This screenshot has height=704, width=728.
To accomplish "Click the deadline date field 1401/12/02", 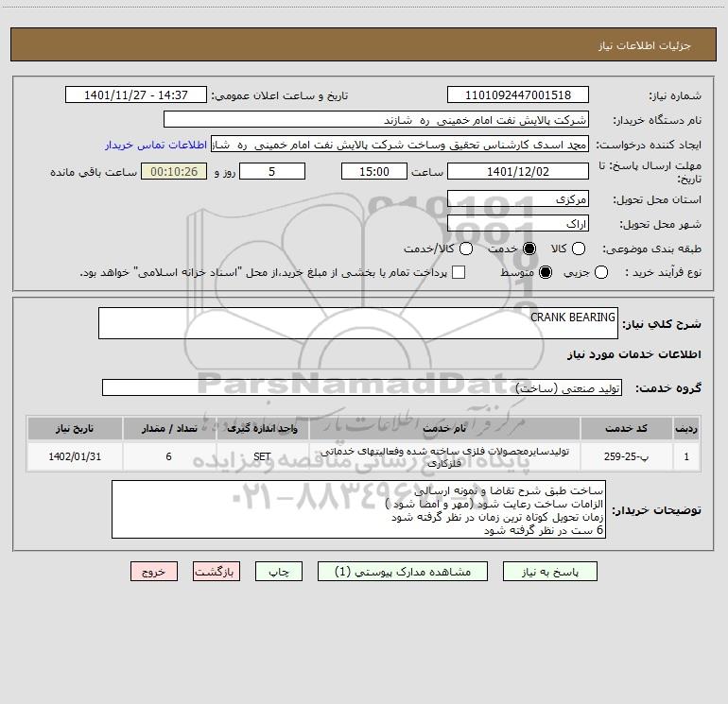I will pyautogui.click(x=518, y=171).
